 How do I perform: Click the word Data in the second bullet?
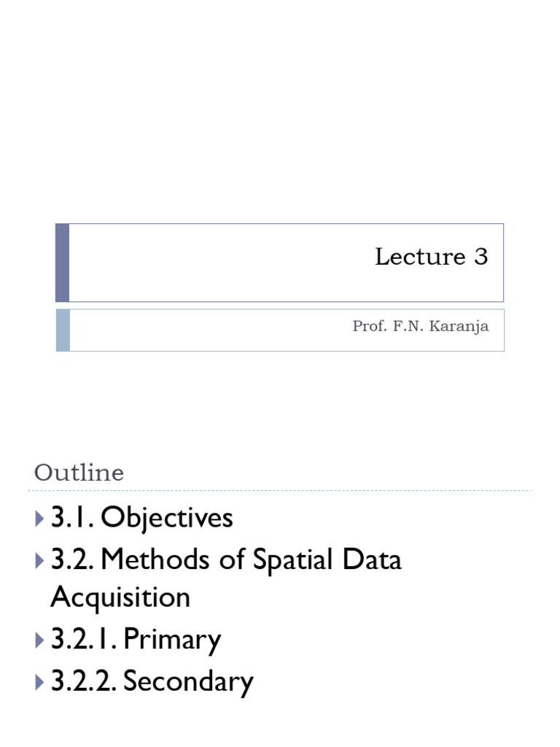coord(374,560)
